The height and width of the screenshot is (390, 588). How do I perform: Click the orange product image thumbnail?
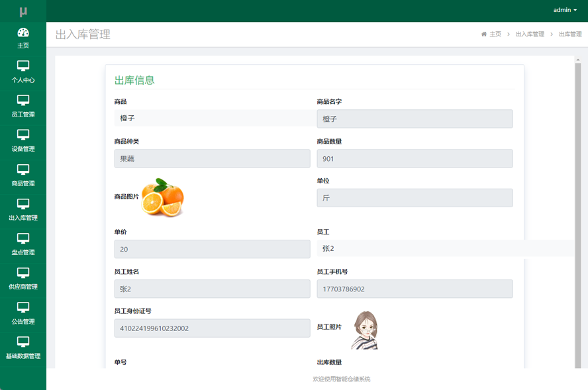pos(162,197)
